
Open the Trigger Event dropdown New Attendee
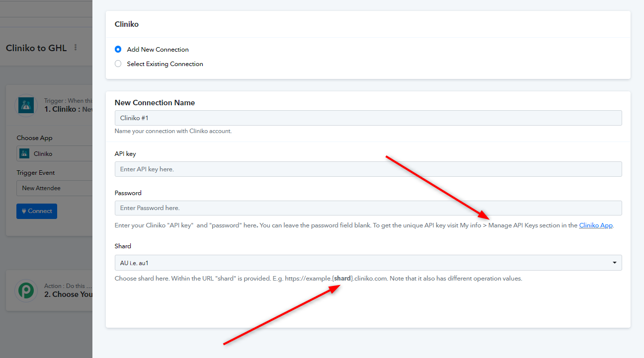click(x=55, y=188)
